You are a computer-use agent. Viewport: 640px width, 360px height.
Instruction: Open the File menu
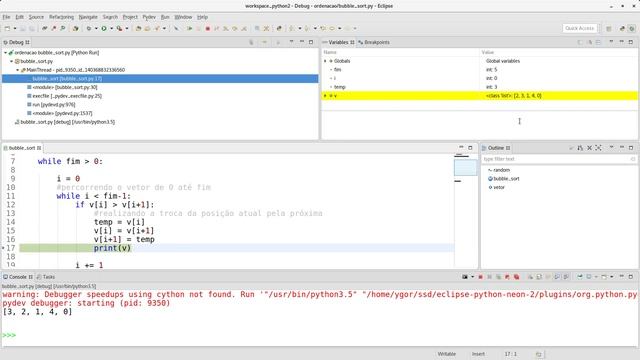click(7, 17)
